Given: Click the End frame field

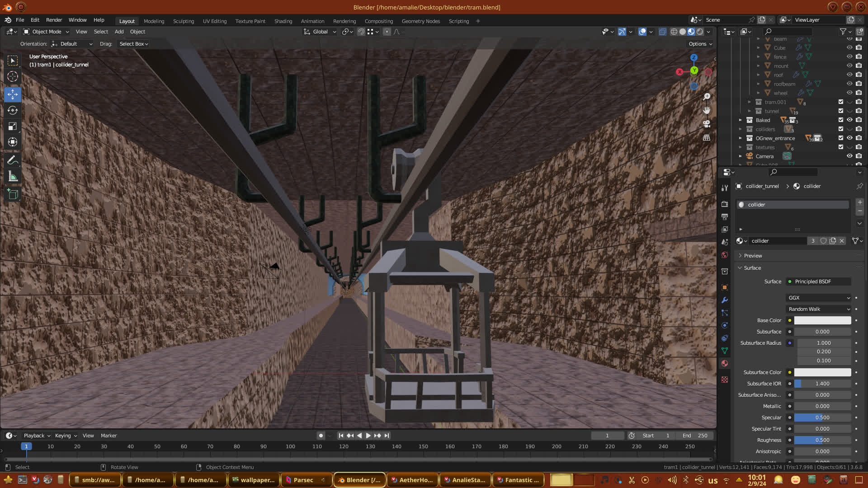Looking at the screenshot, I should 695,436.
